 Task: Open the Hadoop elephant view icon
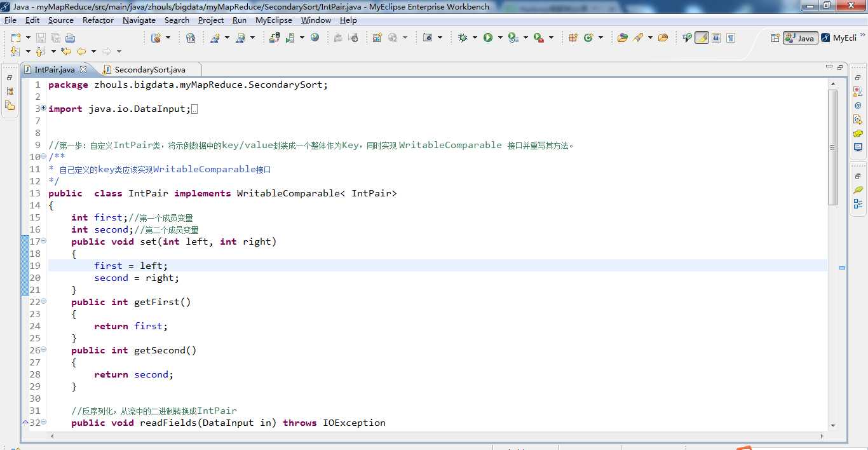(x=858, y=133)
